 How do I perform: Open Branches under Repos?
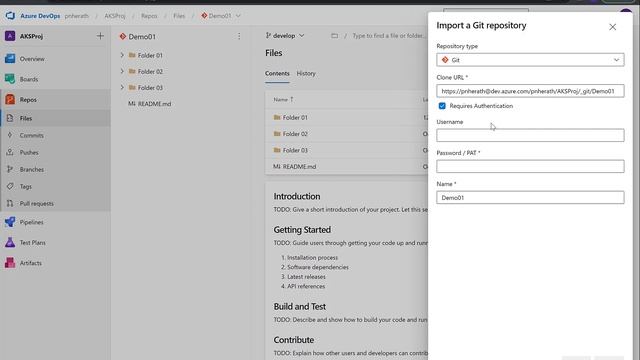coord(31,169)
